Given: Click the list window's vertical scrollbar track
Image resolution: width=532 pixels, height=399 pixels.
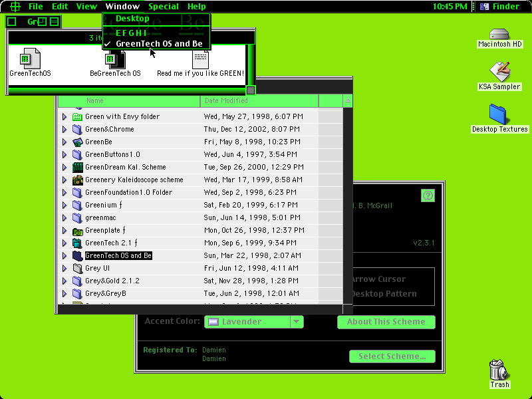Looking at the screenshot, I should pos(347,205).
